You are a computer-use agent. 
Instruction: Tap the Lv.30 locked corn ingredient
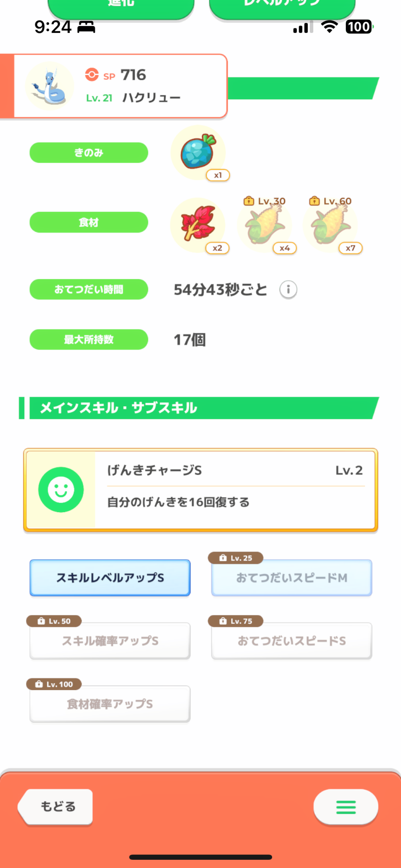coord(264,225)
